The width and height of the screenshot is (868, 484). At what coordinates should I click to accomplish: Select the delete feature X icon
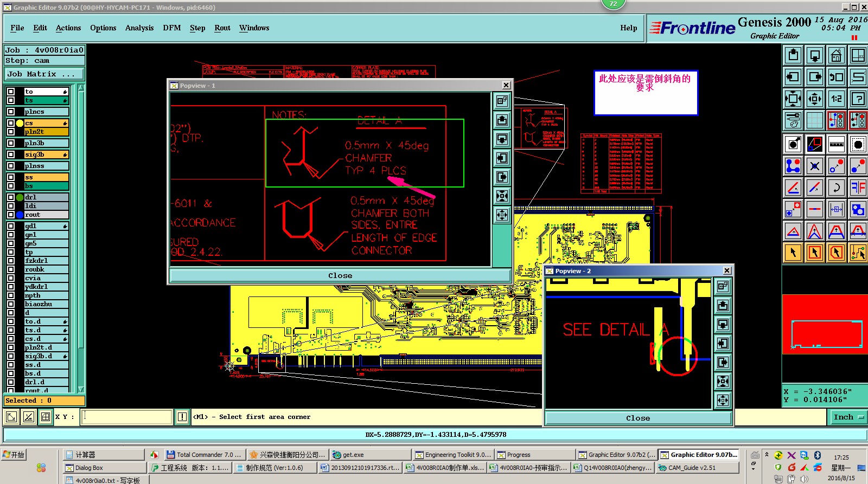click(x=815, y=166)
